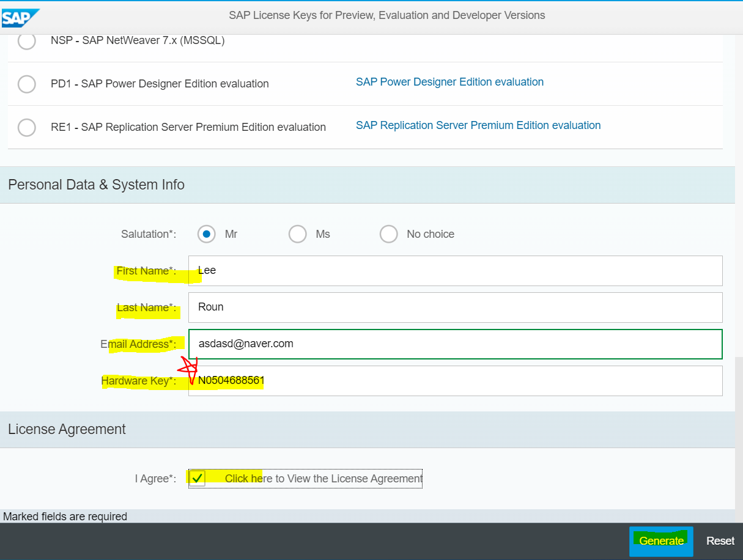This screenshot has width=743, height=560.
Task: Tick the I Agree checkbox
Action: [197, 478]
